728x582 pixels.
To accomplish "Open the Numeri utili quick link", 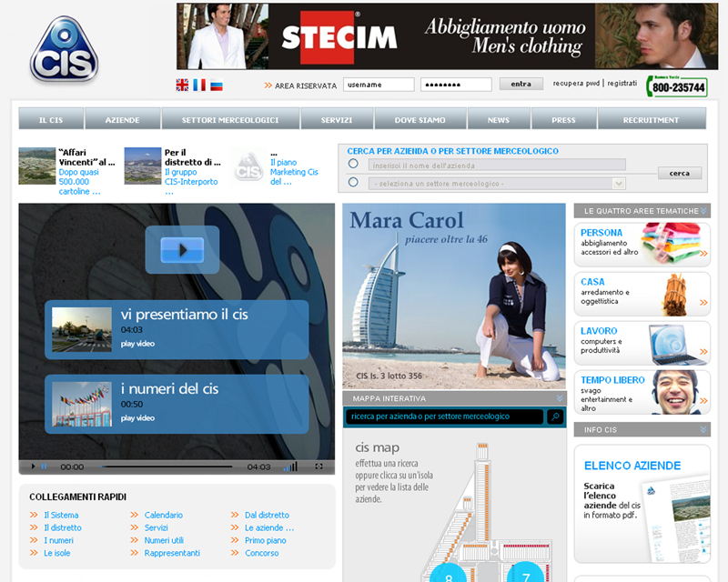I will [x=164, y=540].
